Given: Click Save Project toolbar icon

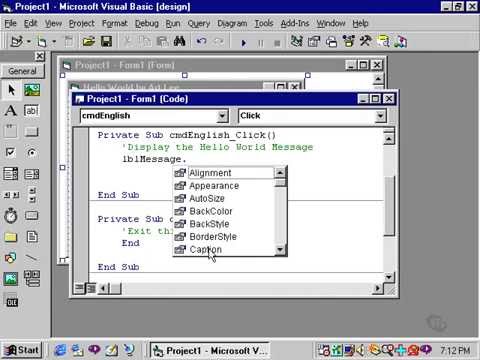Looking at the screenshot, I should tap(106, 42).
